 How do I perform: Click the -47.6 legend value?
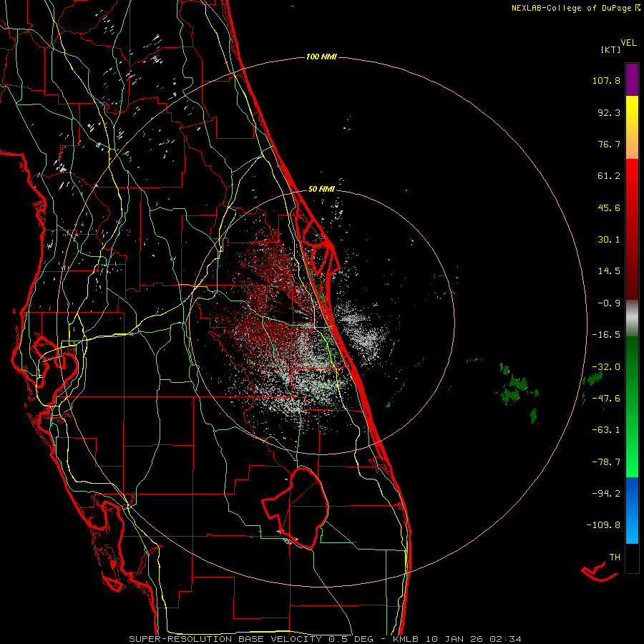tap(606, 399)
